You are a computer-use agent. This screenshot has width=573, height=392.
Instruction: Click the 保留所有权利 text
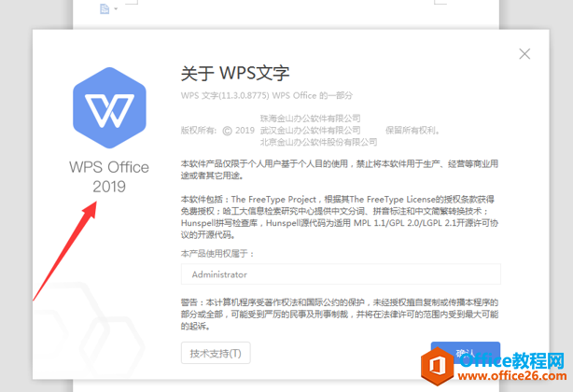pyautogui.click(x=412, y=130)
